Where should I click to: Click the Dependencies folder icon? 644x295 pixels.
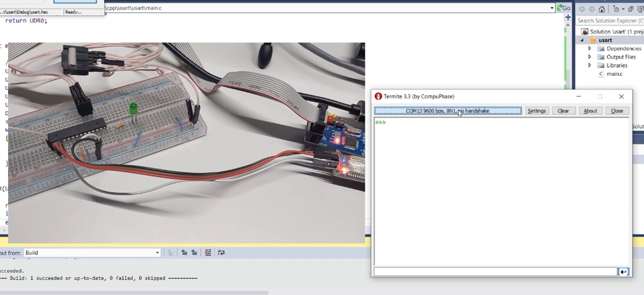coord(600,48)
